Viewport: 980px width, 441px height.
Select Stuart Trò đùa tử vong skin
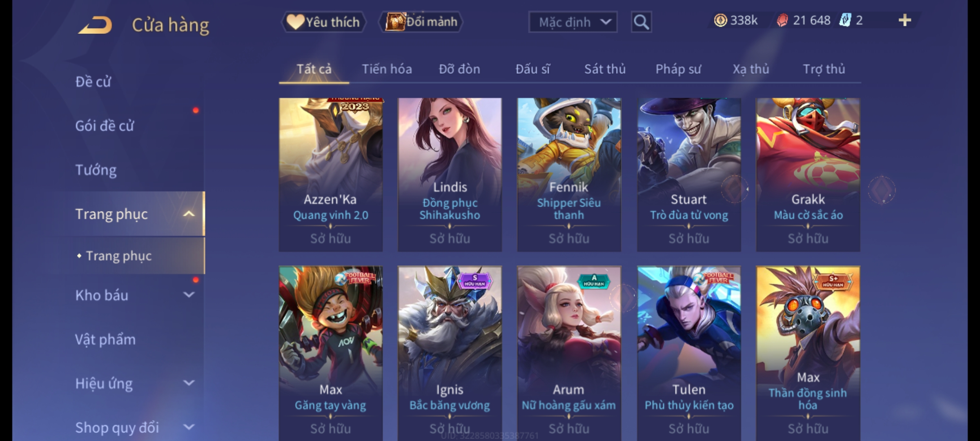coord(689,174)
